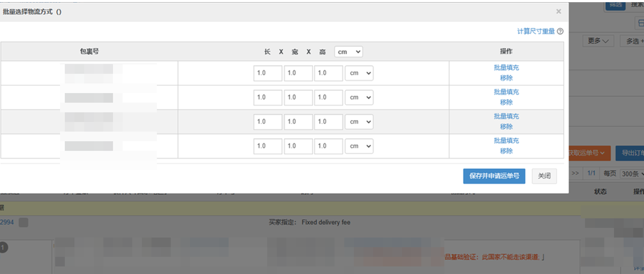This screenshot has height=274, width=644.
Task: Click 批量填充 in the first row
Action: (506, 68)
